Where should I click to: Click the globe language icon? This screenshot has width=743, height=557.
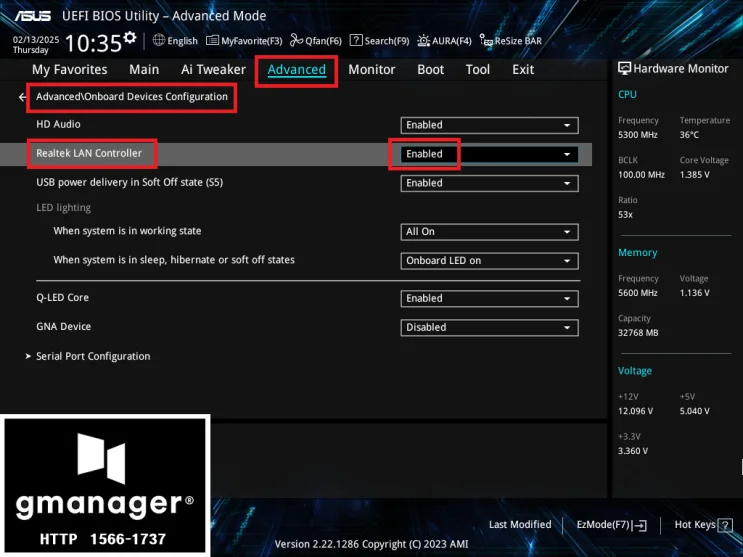[x=159, y=40]
